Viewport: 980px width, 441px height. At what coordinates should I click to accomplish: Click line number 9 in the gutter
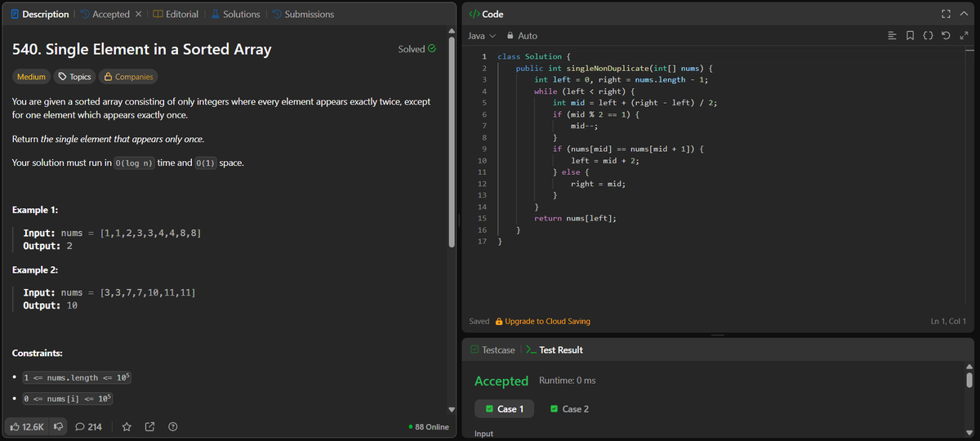484,149
